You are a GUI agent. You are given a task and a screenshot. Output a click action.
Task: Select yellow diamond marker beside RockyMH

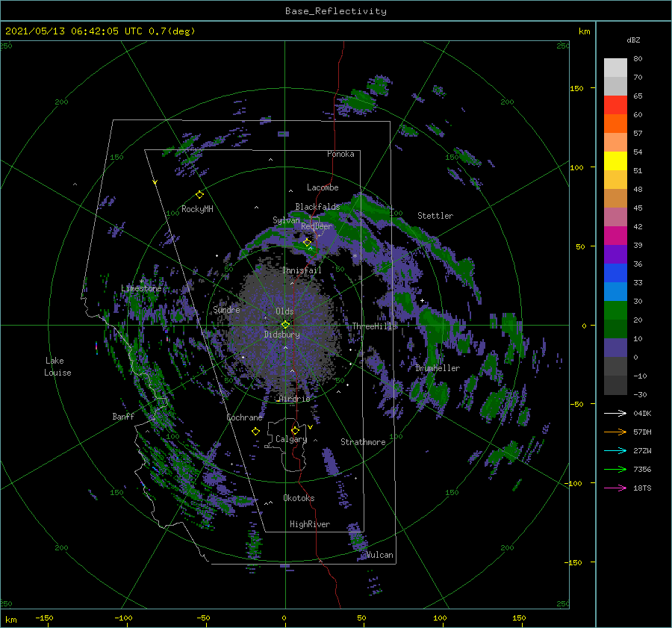[199, 195]
